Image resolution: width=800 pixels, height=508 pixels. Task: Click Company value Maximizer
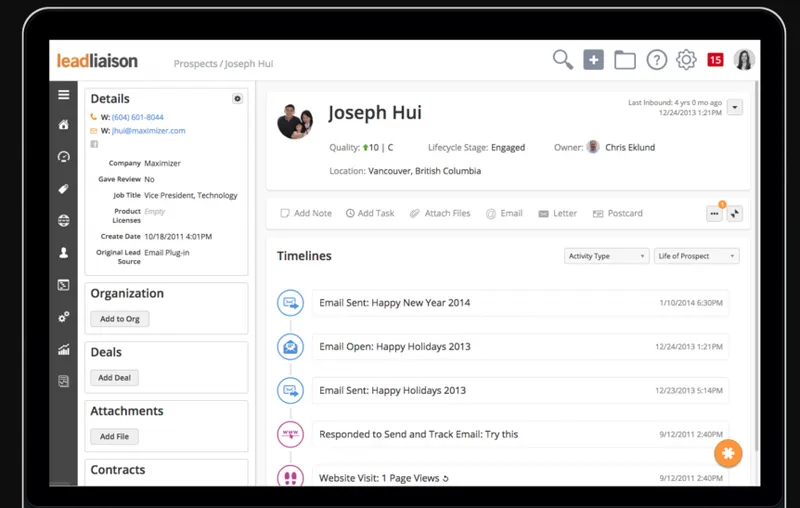[162, 163]
